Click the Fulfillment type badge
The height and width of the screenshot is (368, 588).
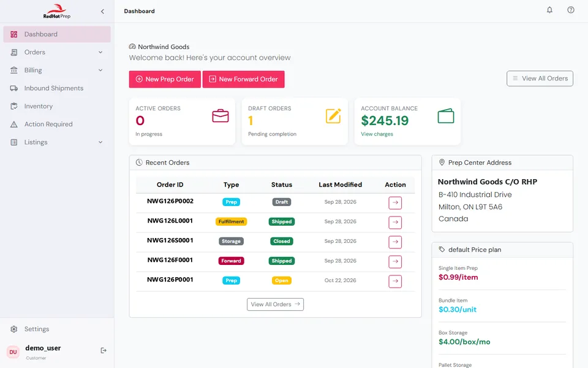pos(231,221)
